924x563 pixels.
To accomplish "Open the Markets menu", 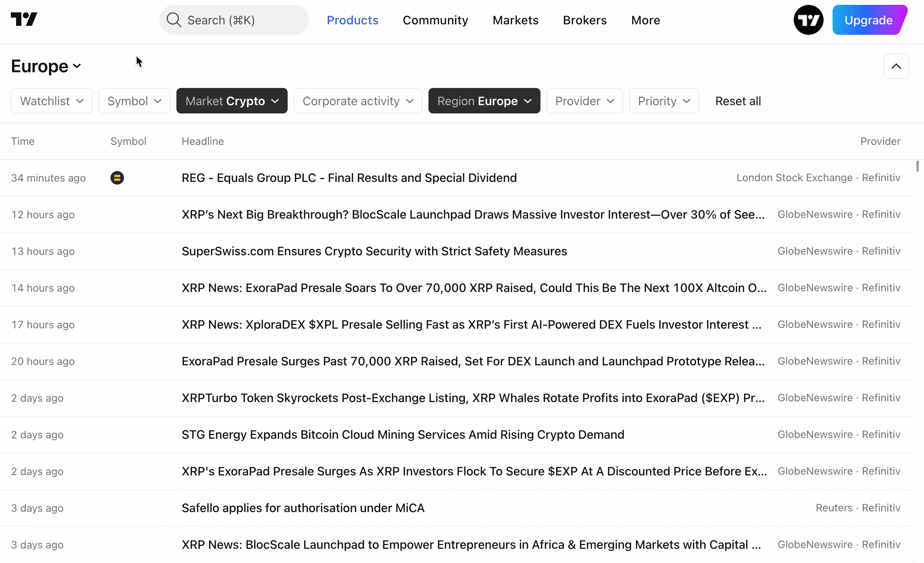I will point(515,20).
